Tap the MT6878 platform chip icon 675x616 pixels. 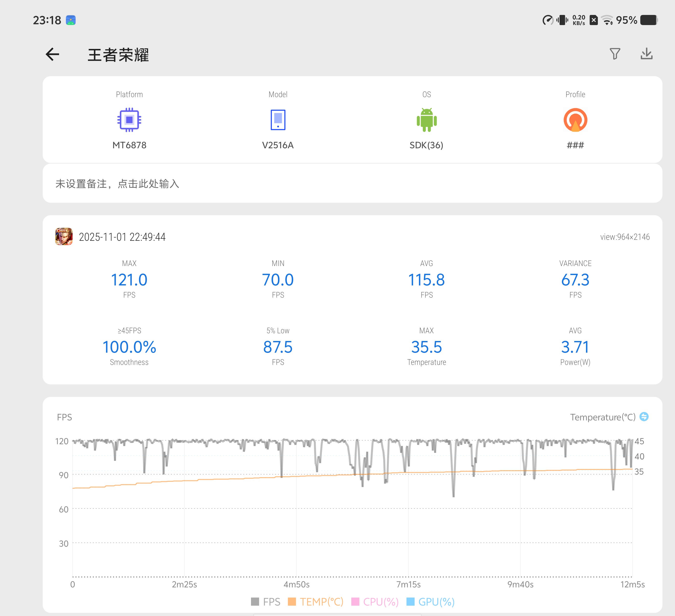point(129,120)
